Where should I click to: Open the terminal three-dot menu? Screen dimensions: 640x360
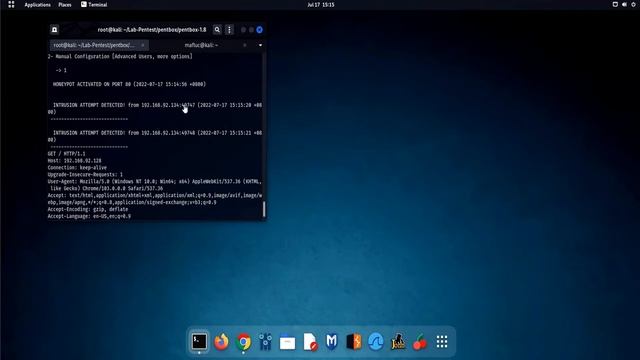coord(229,30)
